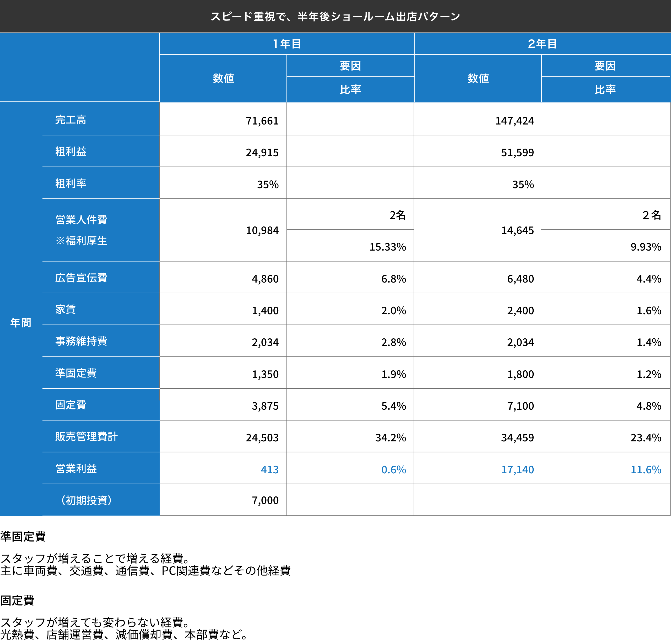This screenshot has width=671, height=644.
Task: Select the (初期投資) row label
Action: tap(86, 500)
